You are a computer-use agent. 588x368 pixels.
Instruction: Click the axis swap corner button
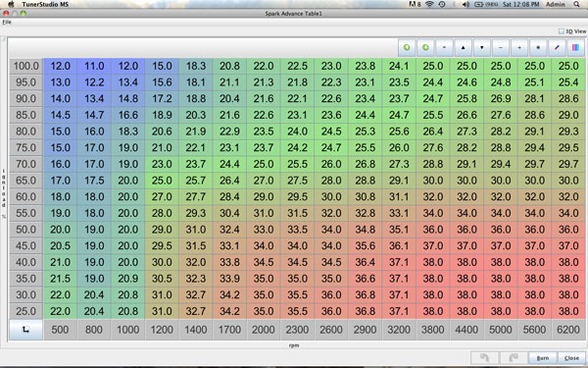point(25,330)
